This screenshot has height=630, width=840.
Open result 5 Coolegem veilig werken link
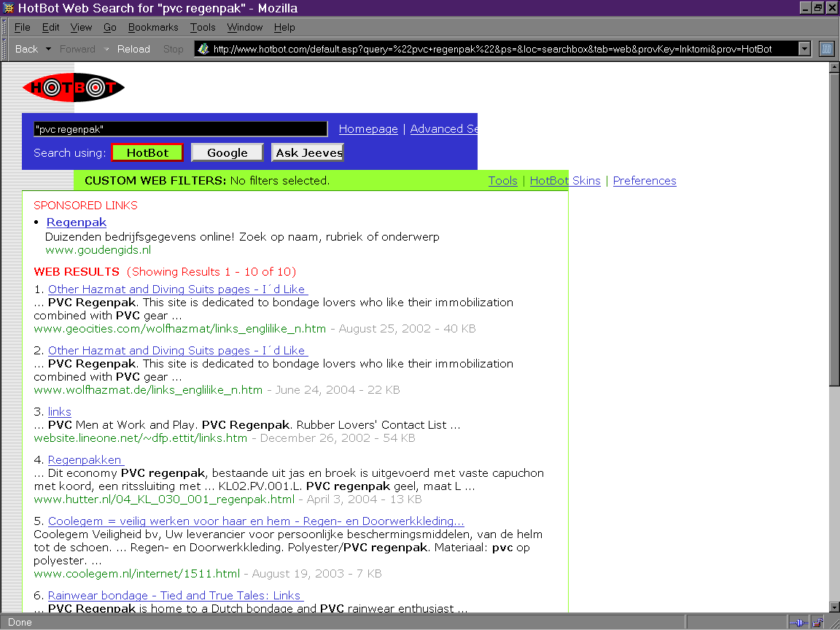coord(256,521)
